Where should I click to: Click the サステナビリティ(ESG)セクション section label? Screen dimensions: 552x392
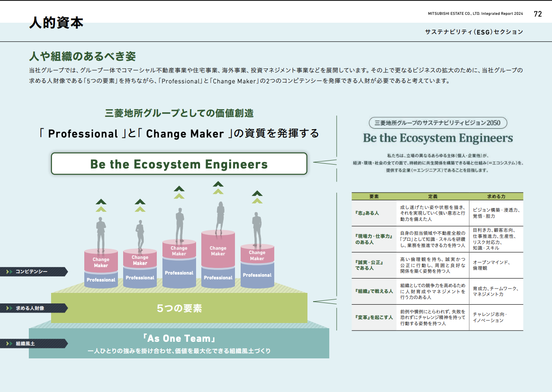[474, 32]
